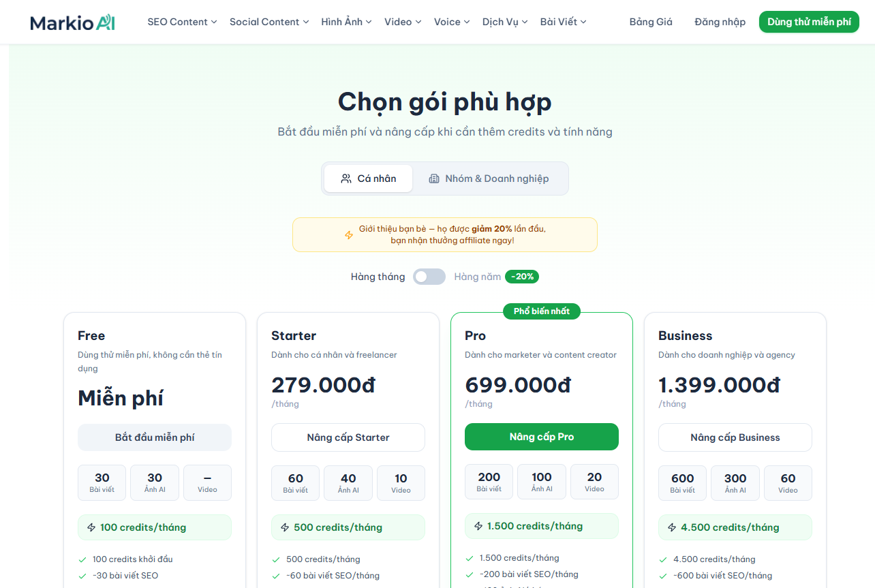Open the Hình Ảnh dropdown

tap(347, 22)
